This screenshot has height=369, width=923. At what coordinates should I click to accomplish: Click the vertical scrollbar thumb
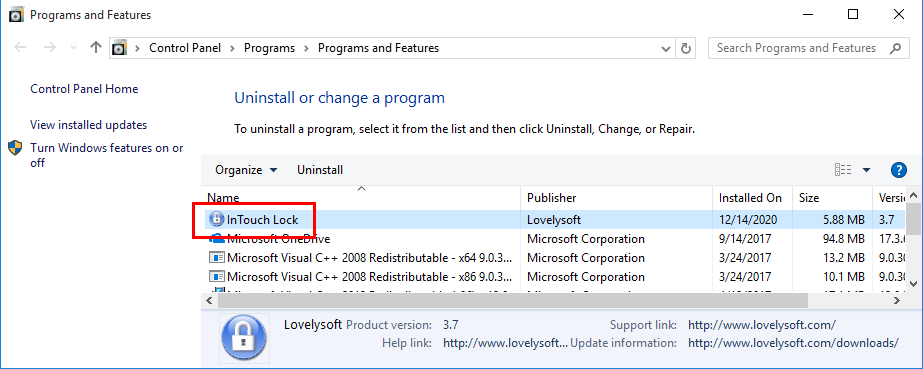(x=913, y=218)
